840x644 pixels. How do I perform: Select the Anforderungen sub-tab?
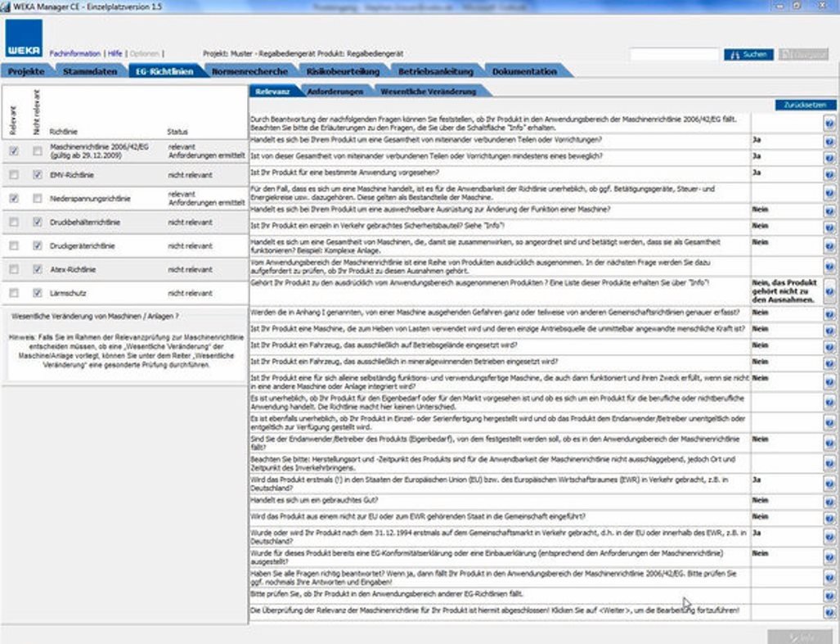(335, 92)
